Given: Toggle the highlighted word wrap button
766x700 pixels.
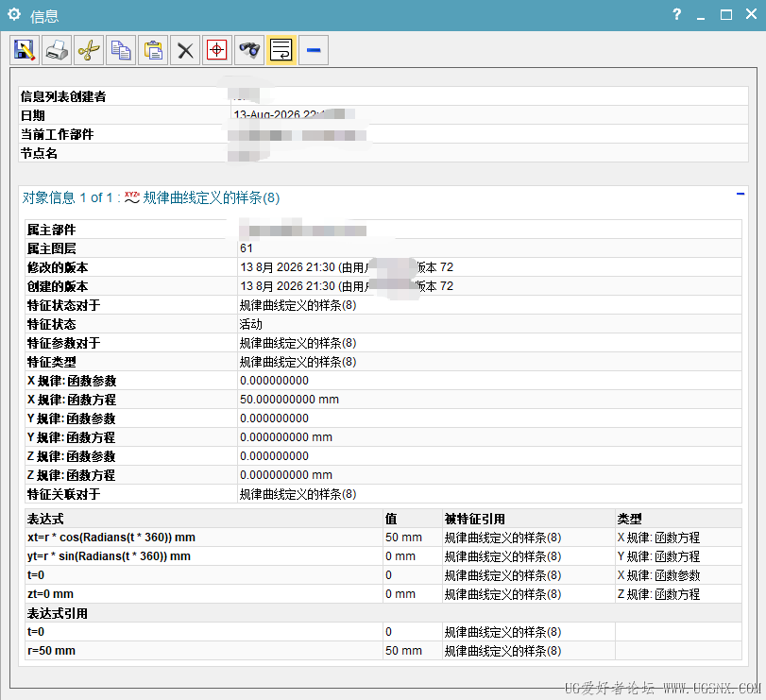Looking at the screenshot, I should click(281, 50).
